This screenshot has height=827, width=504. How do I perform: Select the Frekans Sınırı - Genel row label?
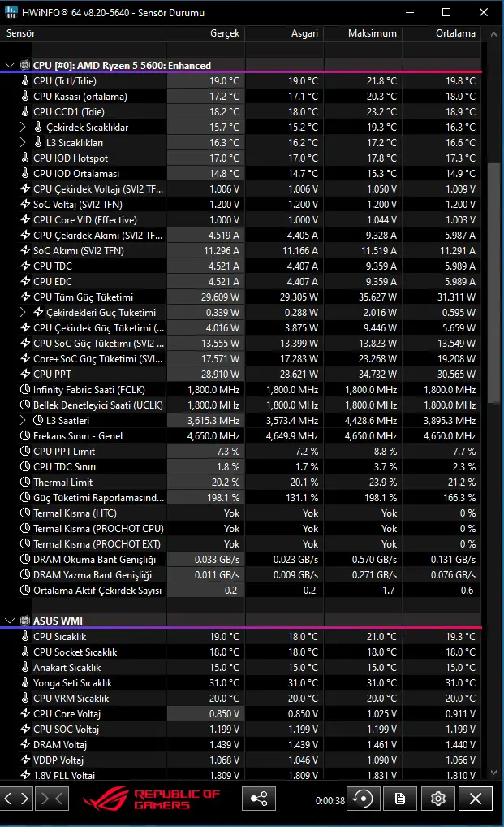coord(78,435)
